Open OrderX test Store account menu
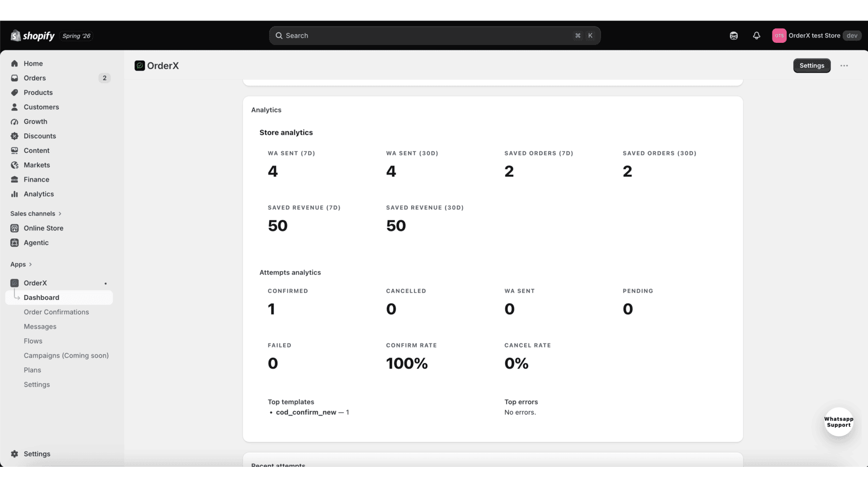The width and height of the screenshot is (868, 488). [816, 36]
